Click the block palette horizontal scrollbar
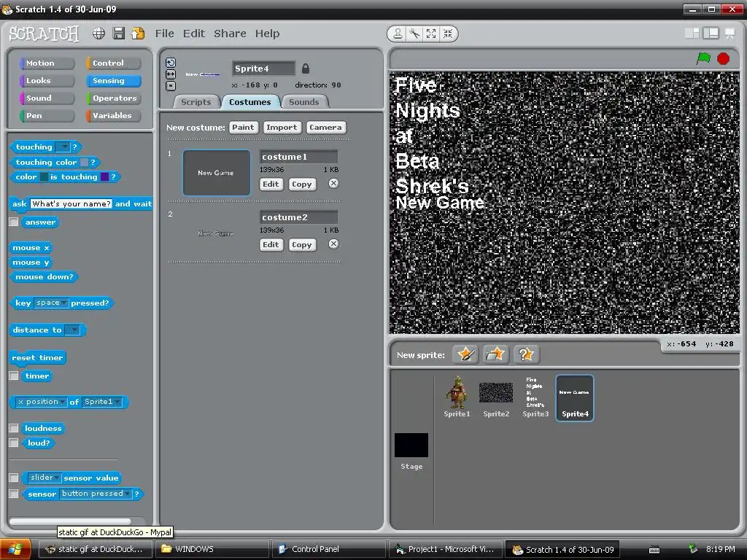The height and width of the screenshot is (560, 747). click(x=70, y=521)
